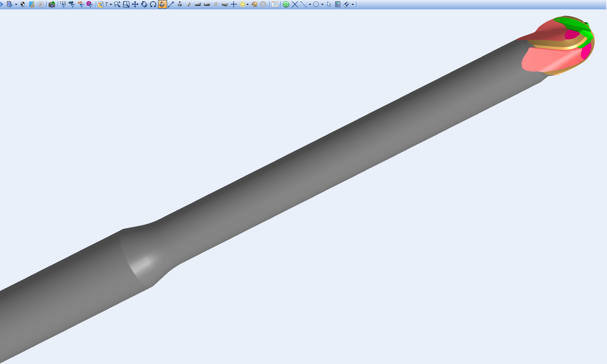
Task: Open dropdown arrow next to the sun lighting icon
Action: point(248,5)
